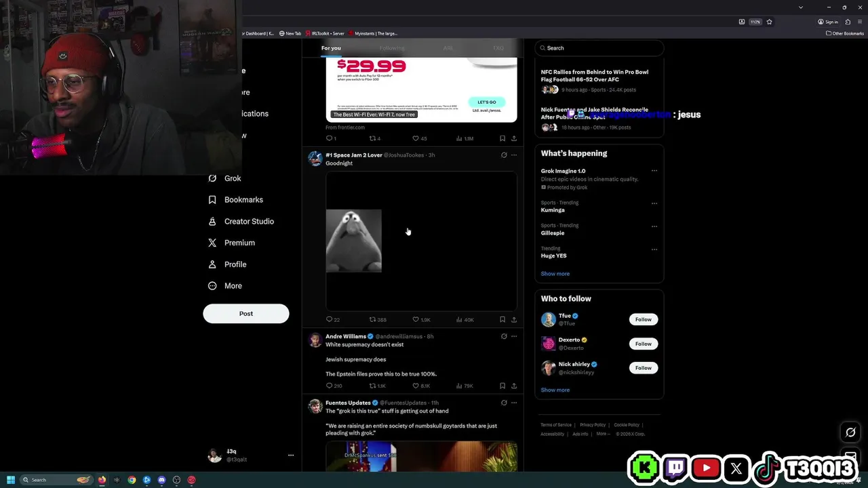868x488 pixels.
Task: Open the Firefox application menu
Action: click(x=860, y=22)
